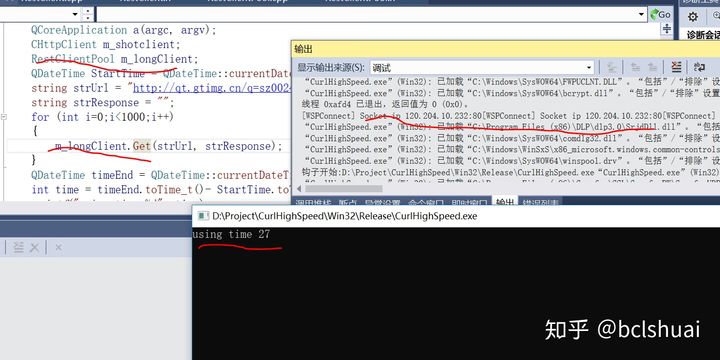
Task: Go to next message in output toolbar
Action: pyautogui.click(x=652, y=68)
